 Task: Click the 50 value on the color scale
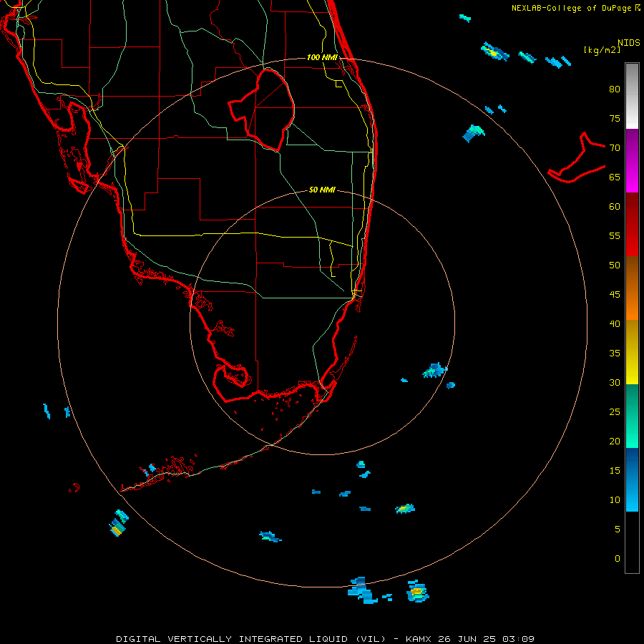point(615,265)
